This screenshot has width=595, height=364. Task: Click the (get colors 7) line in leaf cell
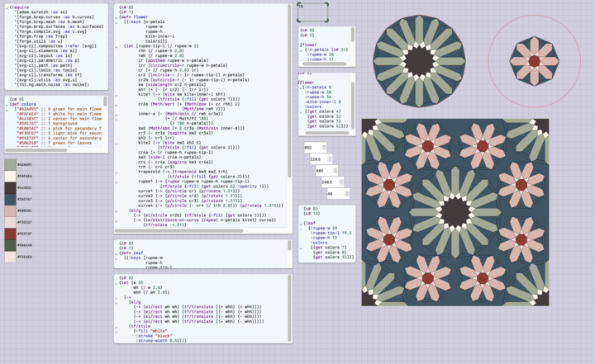coord(329,248)
